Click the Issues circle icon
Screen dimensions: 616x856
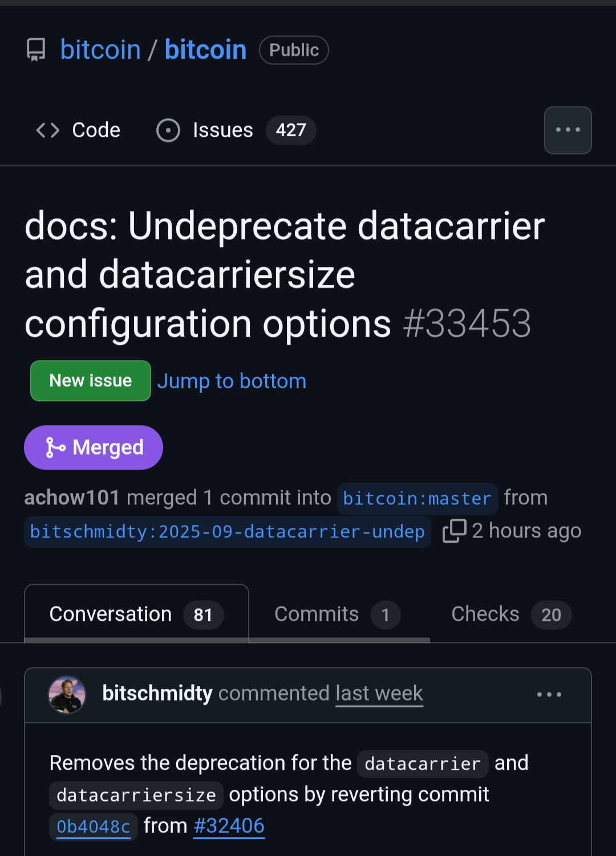click(x=168, y=130)
